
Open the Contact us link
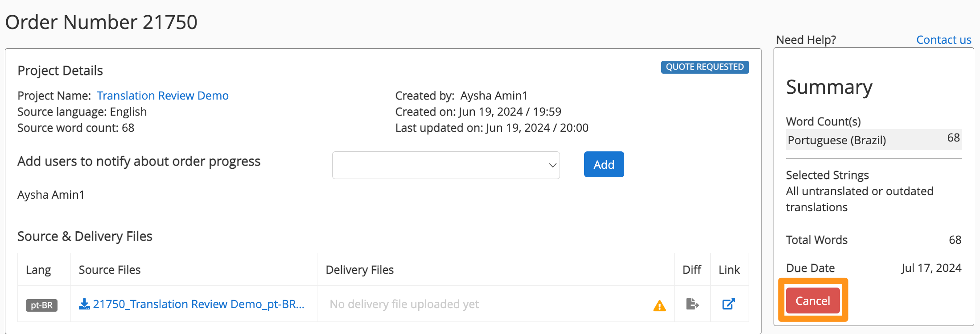click(x=943, y=40)
